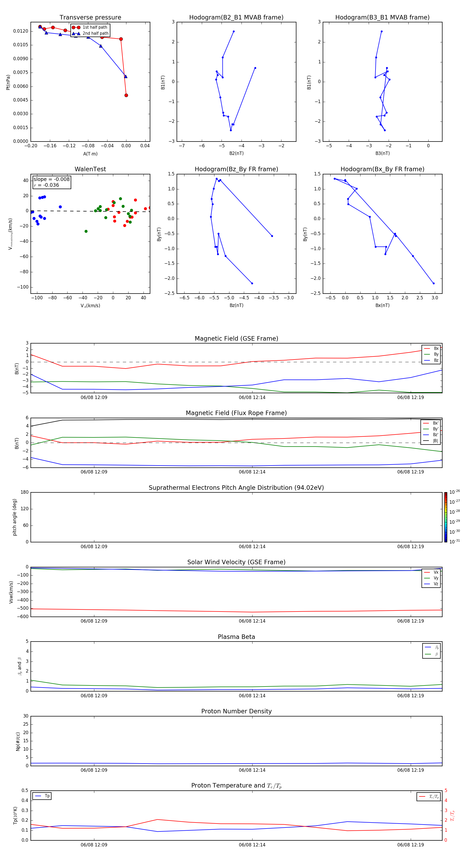Viewport: 473px width, 868px height.
Task: Click "|B|" in the Flux Rope legend
Action: (431, 441)
